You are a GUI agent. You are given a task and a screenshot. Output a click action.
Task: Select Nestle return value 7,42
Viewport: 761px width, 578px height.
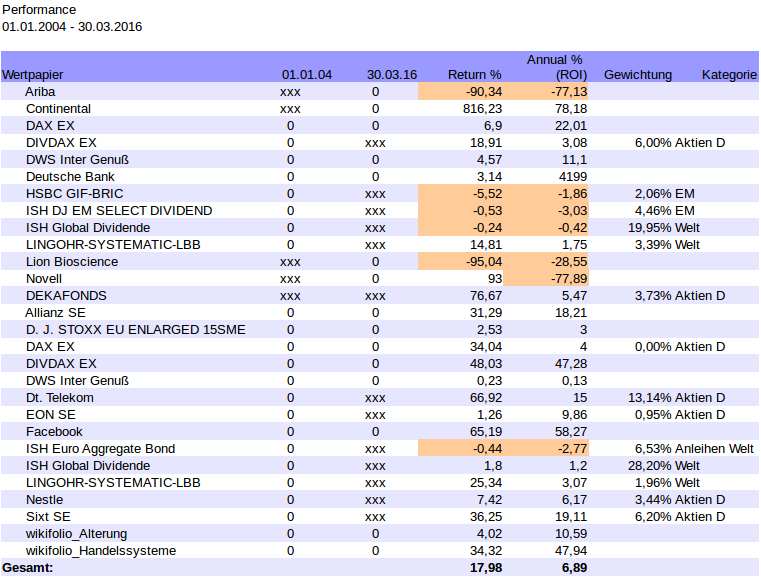pyautogui.click(x=490, y=499)
